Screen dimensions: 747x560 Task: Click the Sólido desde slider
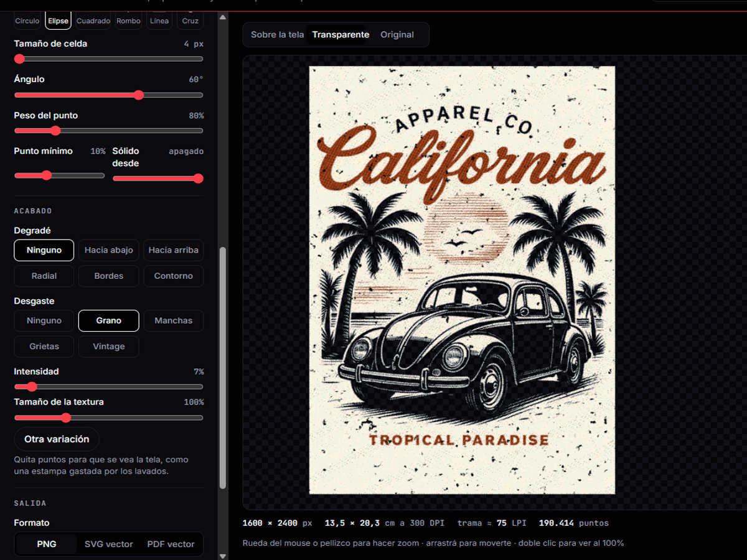tap(158, 179)
